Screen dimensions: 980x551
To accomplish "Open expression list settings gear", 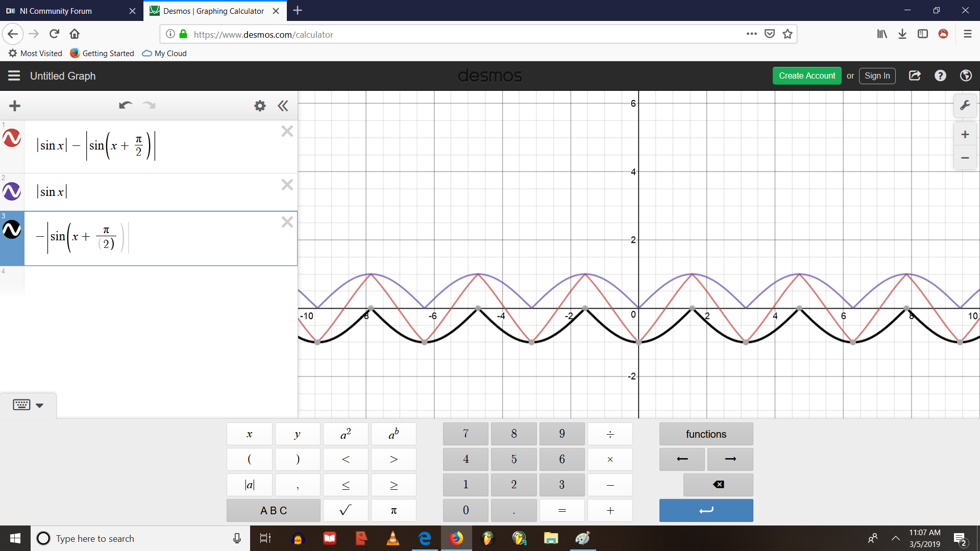I will click(x=260, y=106).
